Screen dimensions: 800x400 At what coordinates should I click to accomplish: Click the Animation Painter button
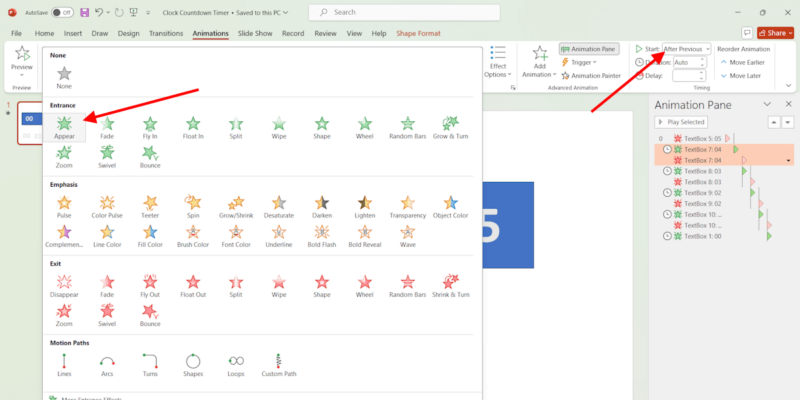click(x=591, y=76)
